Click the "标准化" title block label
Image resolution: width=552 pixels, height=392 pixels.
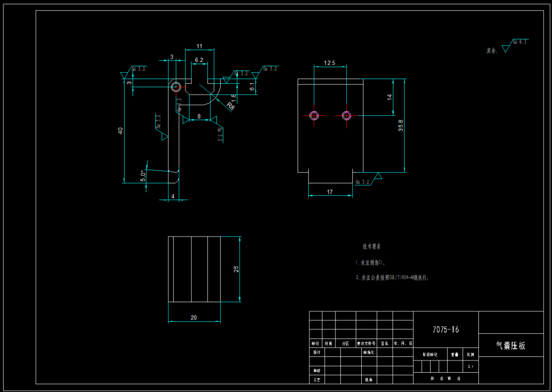point(369,352)
